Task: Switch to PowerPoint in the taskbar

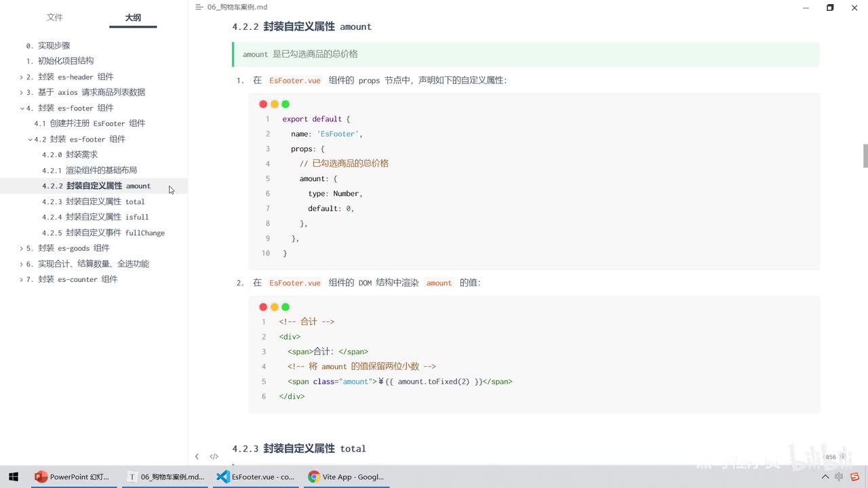Action: [72, 476]
